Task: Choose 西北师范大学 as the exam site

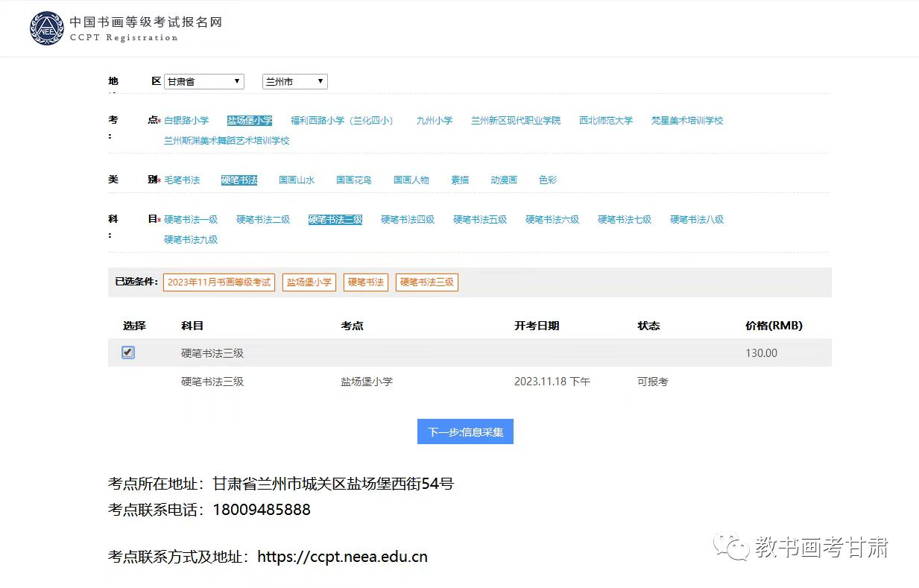Action: (x=605, y=121)
